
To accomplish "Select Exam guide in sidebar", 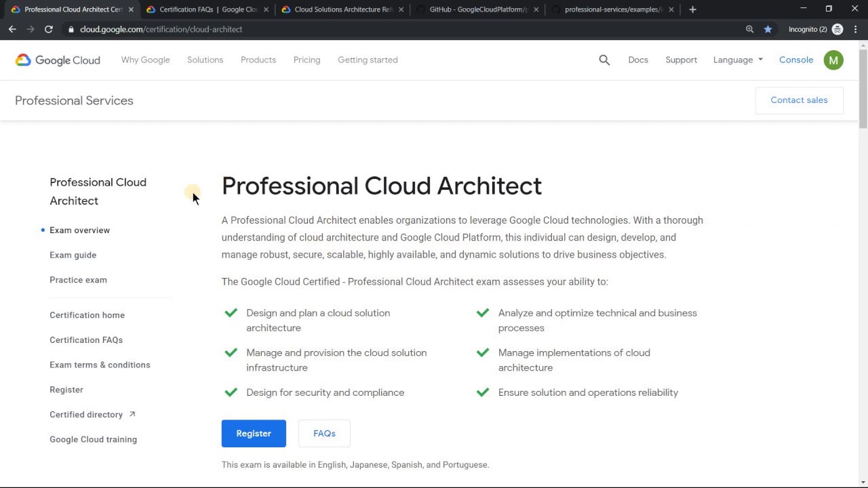I will tap(73, 255).
